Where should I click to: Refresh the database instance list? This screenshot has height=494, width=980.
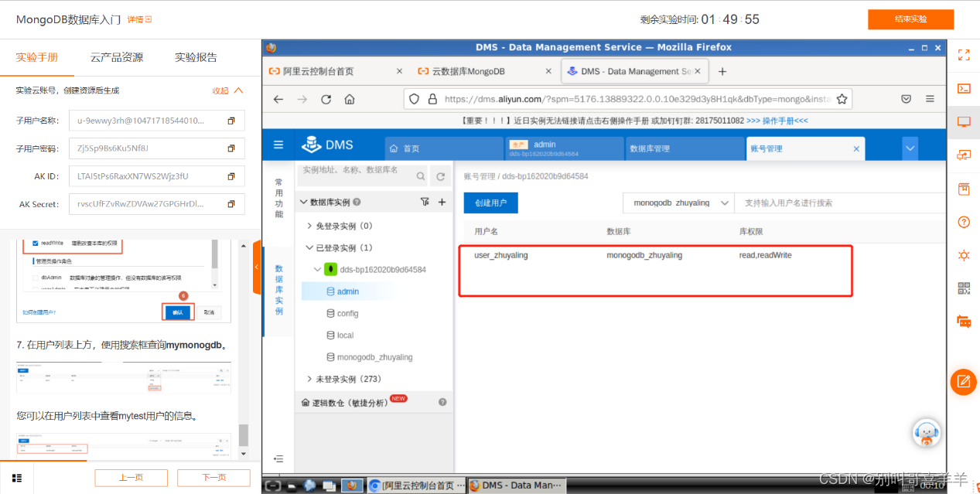440,176
